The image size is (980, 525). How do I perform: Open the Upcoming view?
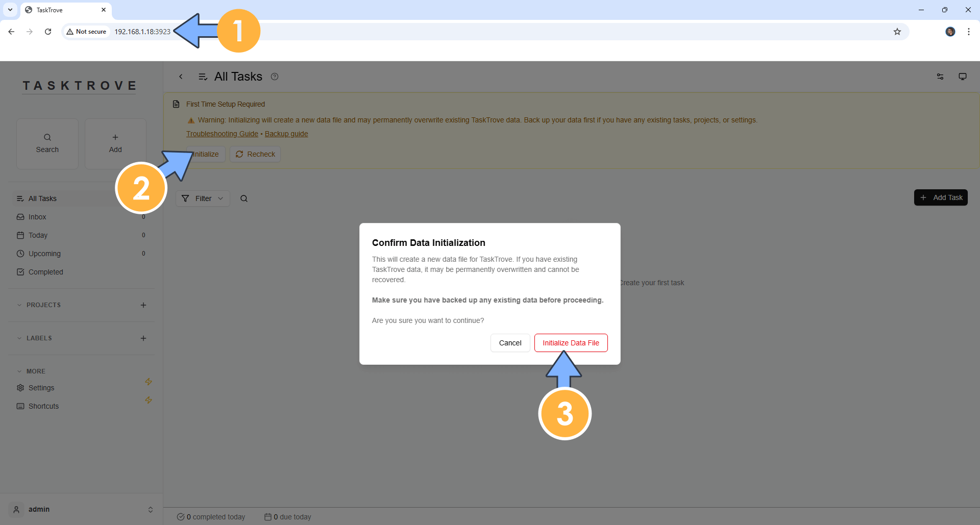[x=82, y=254]
